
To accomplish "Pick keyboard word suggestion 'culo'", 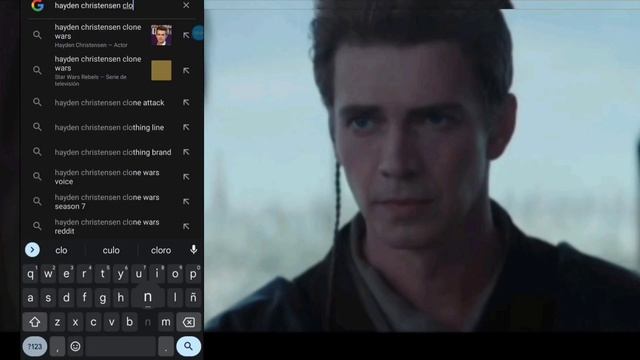I will click(111, 250).
